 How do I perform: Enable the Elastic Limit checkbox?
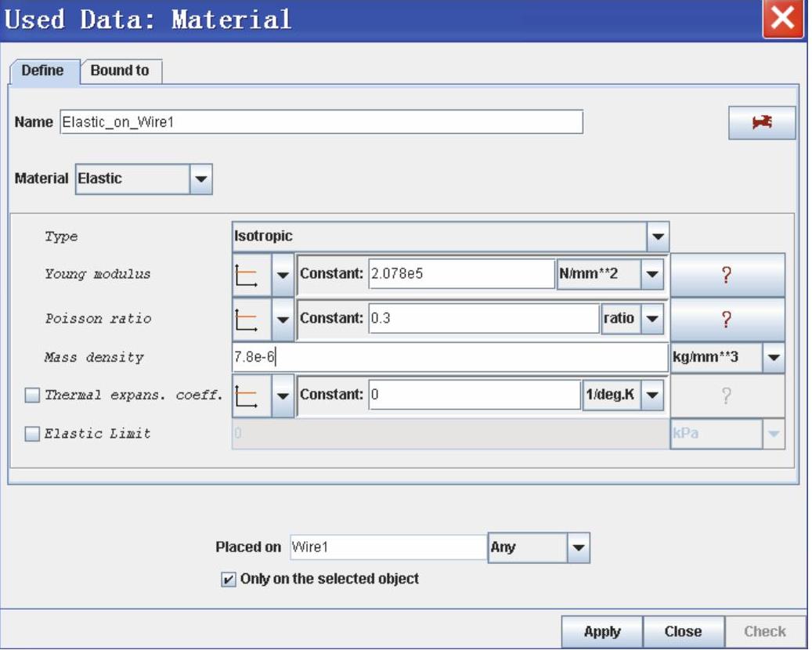32,435
